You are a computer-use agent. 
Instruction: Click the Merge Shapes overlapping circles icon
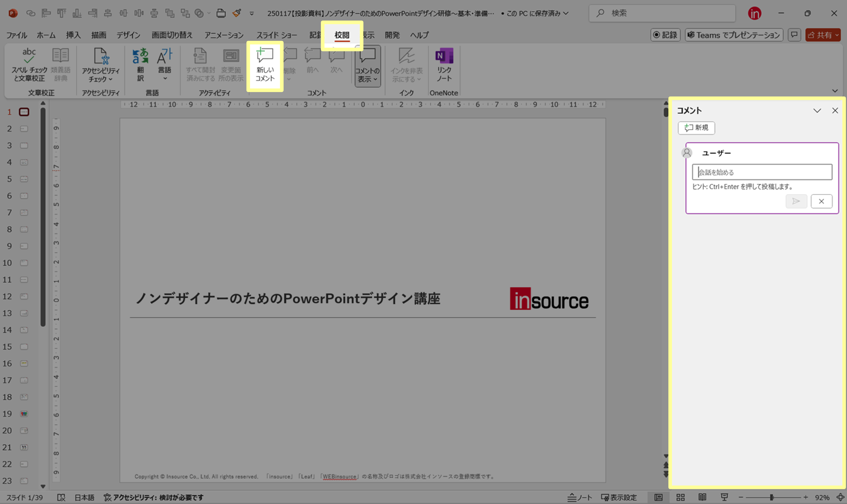tap(199, 13)
